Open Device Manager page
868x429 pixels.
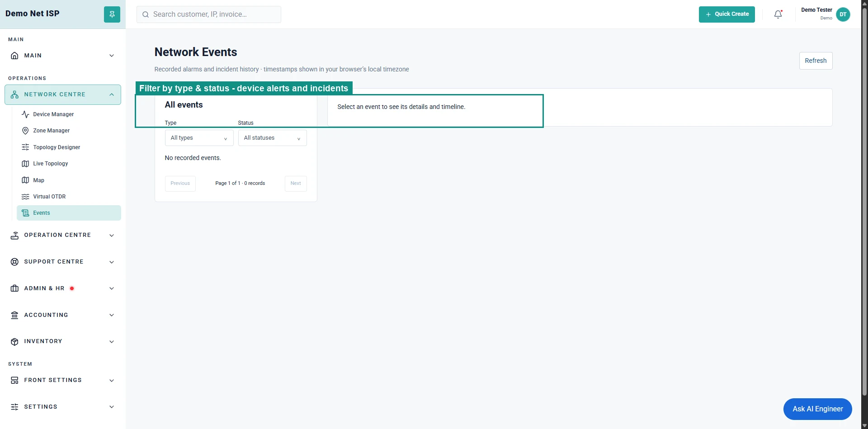(69, 114)
